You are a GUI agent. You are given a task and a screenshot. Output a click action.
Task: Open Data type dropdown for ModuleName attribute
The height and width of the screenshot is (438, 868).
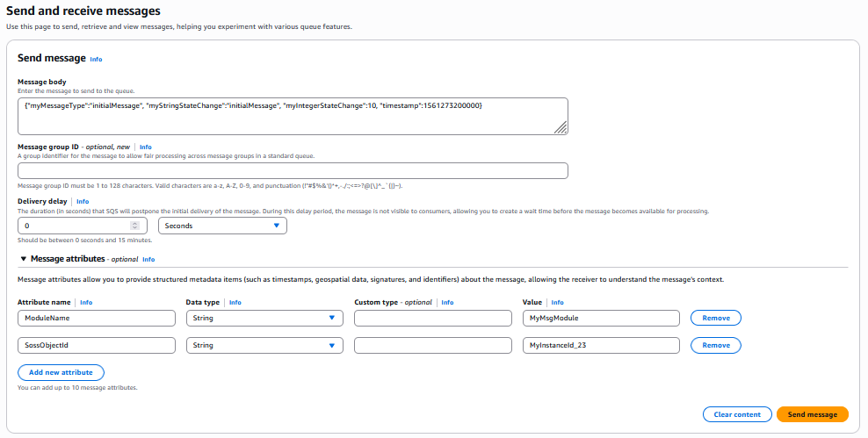pos(264,318)
